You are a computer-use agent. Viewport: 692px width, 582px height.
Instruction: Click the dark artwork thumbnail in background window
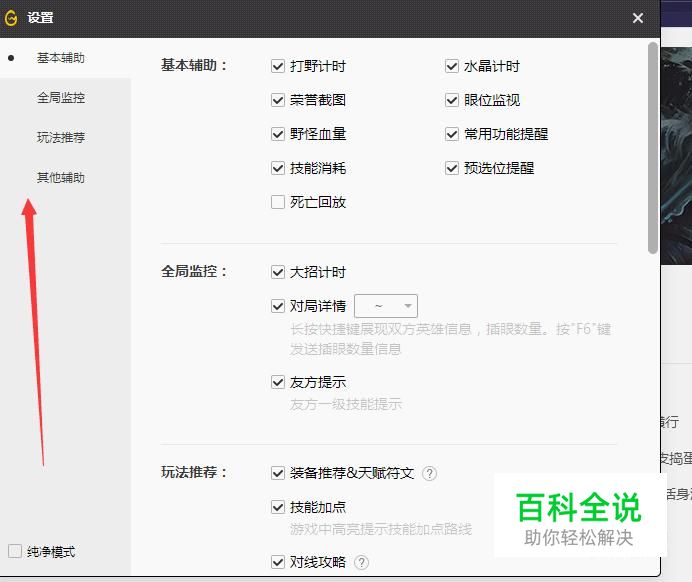coord(676,156)
